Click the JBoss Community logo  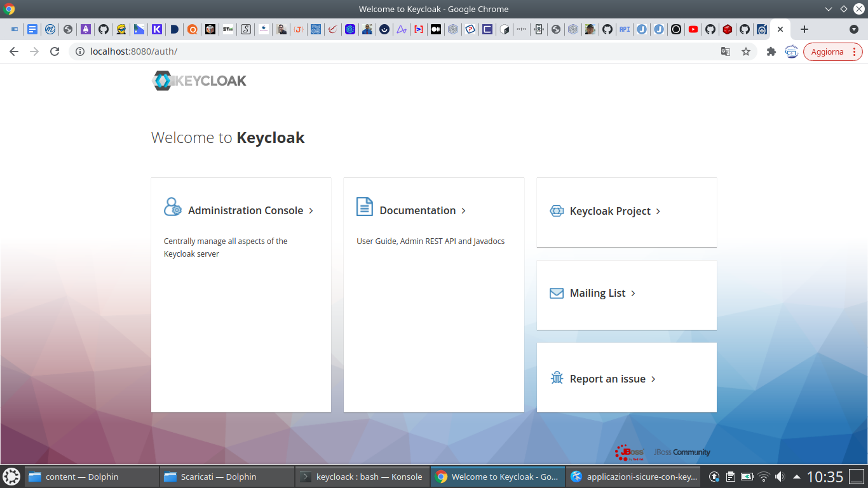click(x=662, y=452)
